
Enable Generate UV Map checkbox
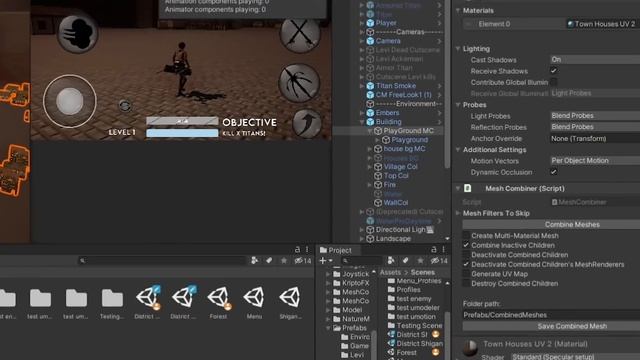[x=466, y=274]
